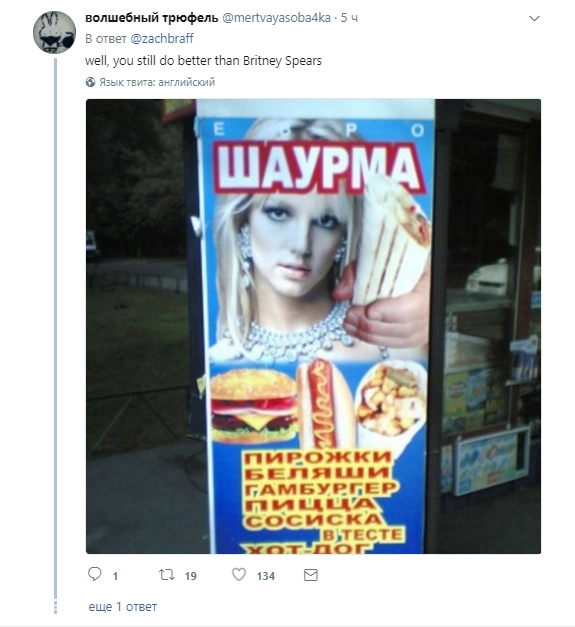
Task: Click the reply count 1
Action: pos(115,576)
